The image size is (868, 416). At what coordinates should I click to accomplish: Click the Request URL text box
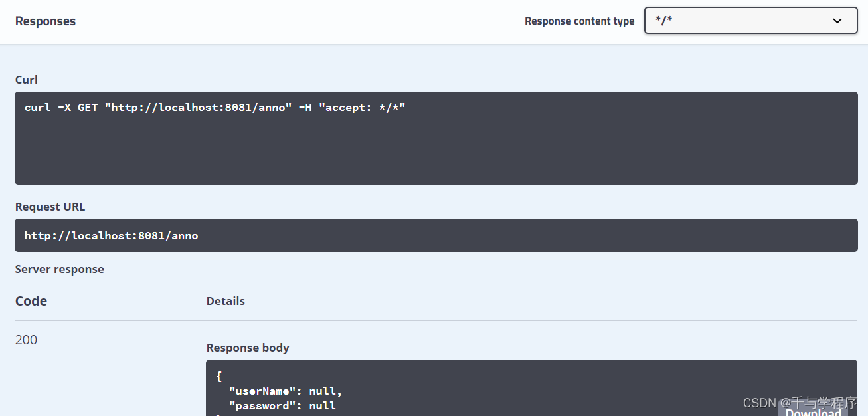pyautogui.click(x=436, y=235)
